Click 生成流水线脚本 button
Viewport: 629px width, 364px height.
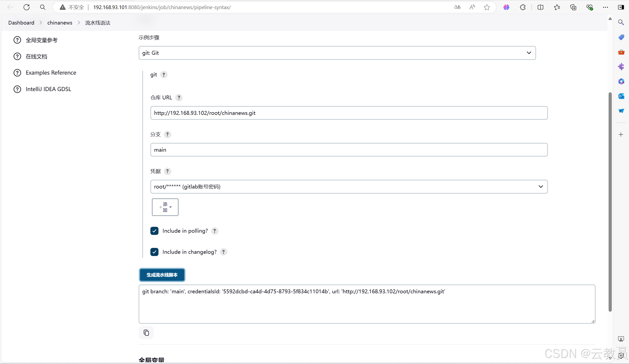[x=162, y=275]
